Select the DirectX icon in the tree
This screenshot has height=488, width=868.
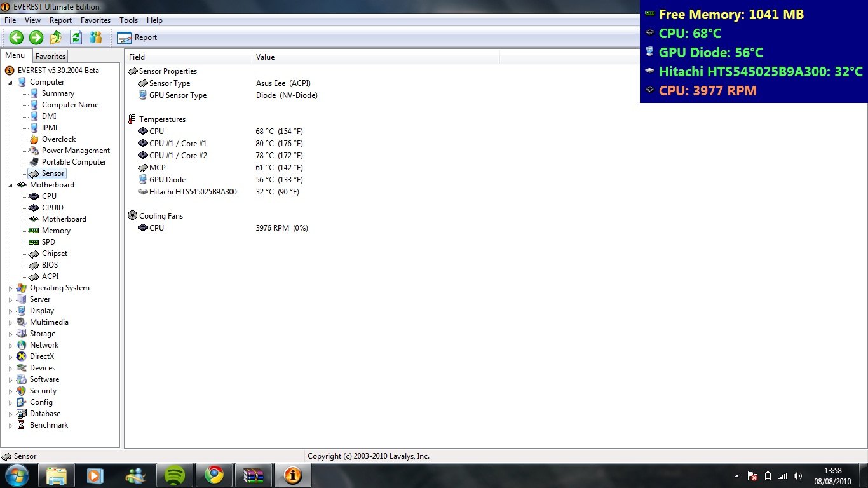[22, 356]
